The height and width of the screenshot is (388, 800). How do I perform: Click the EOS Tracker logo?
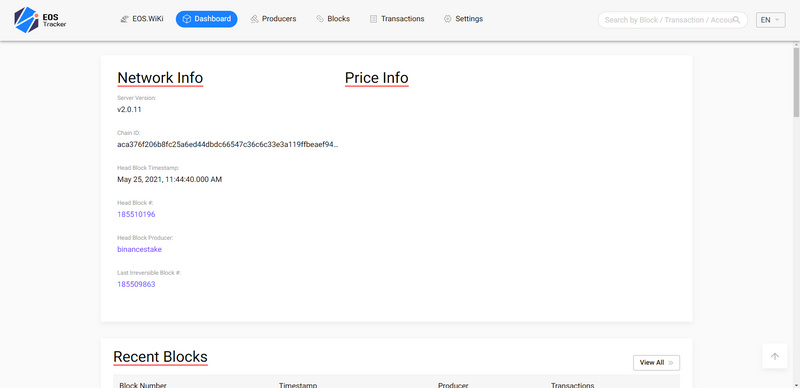coord(40,20)
